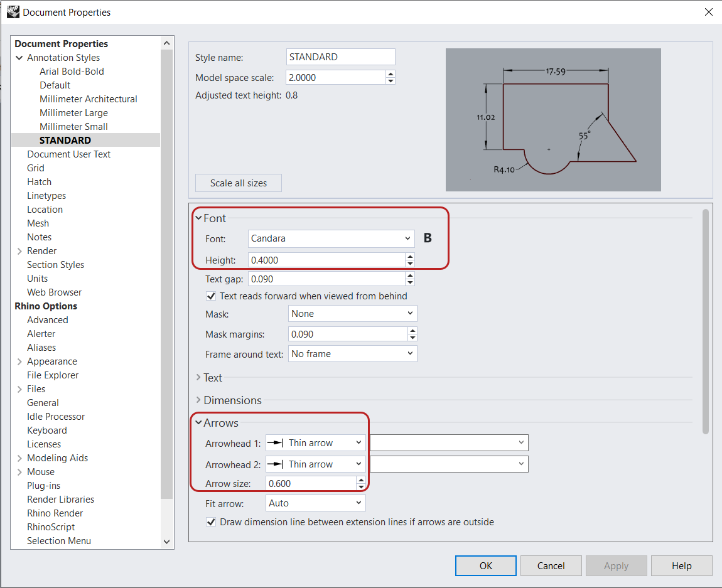Decrease Arrow size with down spinner arrow

pos(361,487)
